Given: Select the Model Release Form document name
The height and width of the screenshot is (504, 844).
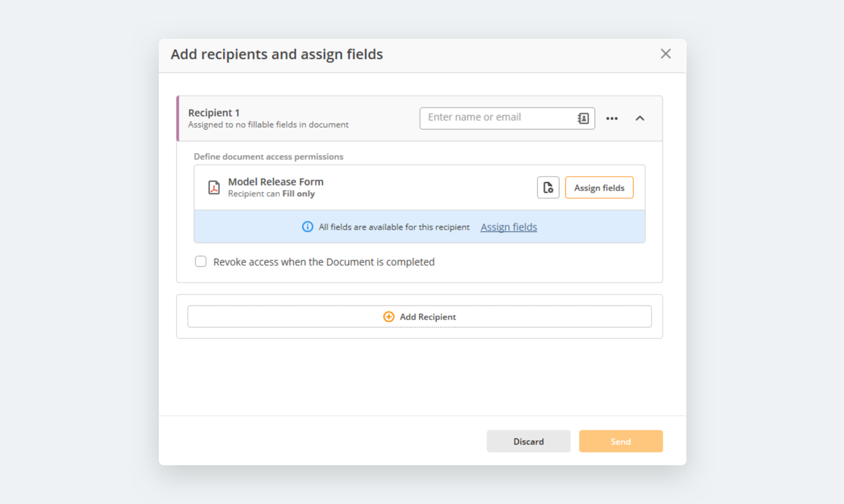Looking at the screenshot, I should point(276,182).
